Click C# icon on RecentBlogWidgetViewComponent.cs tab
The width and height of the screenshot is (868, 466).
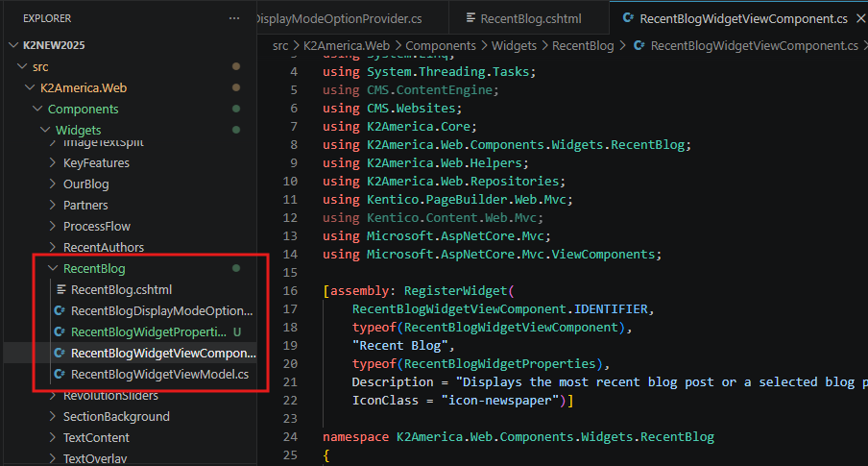tap(628, 17)
